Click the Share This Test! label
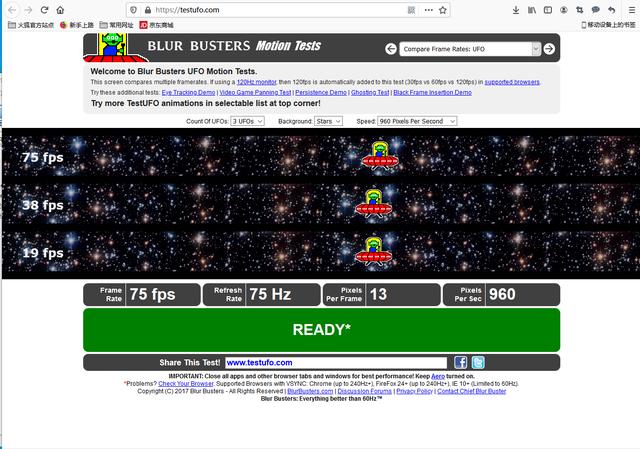640x449 pixels. click(x=189, y=362)
